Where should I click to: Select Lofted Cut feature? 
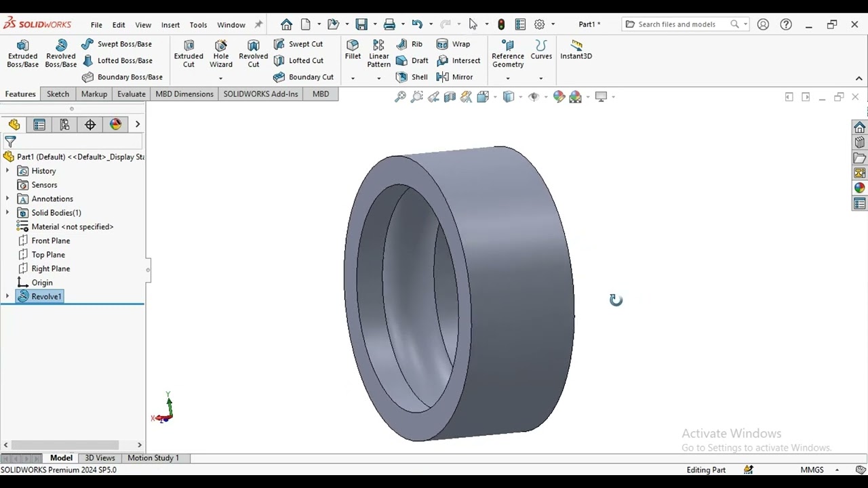click(x=298, y=60)
